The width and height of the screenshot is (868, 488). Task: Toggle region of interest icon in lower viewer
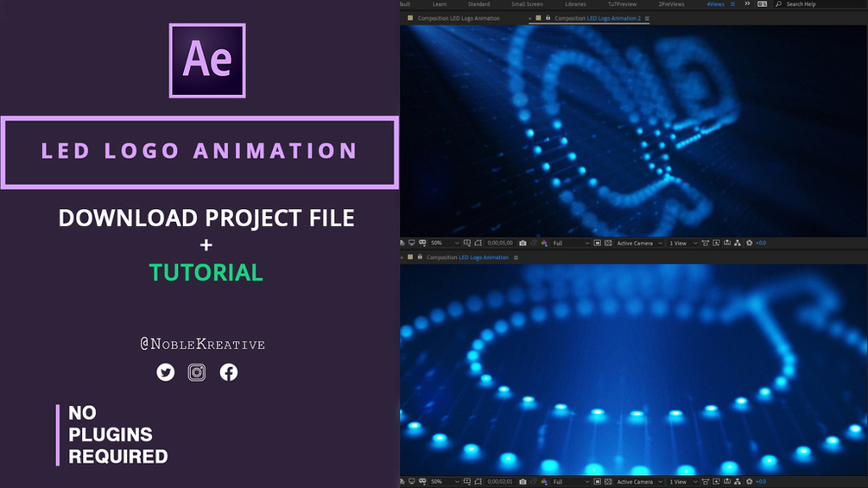478,481
